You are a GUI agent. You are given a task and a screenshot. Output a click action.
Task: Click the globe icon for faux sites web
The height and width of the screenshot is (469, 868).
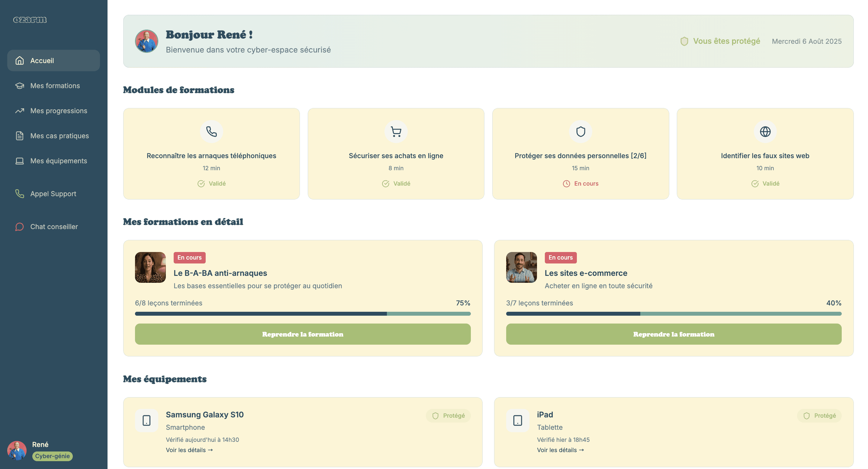point(765,132)
